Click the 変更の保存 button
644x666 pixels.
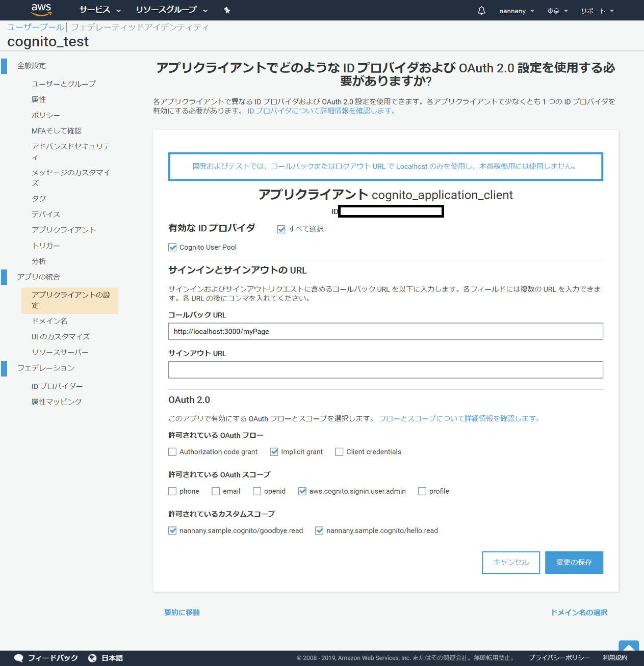pos(574,563)
